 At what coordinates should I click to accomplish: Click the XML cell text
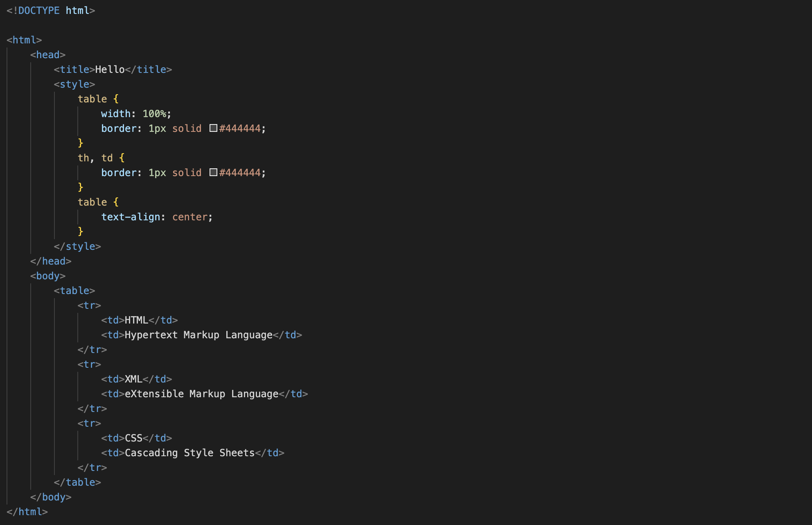pyautogui.click(x=133, y=379)
